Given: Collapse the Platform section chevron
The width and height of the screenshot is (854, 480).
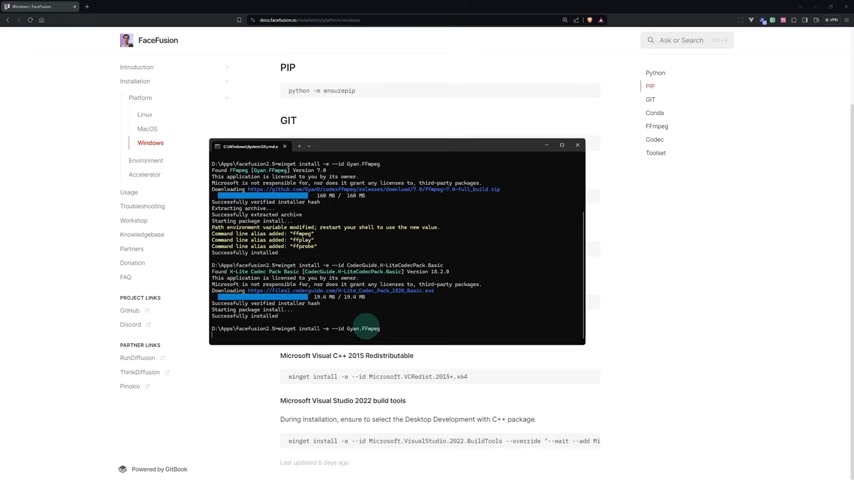Looking at the screenshot, I should point(227,98).
